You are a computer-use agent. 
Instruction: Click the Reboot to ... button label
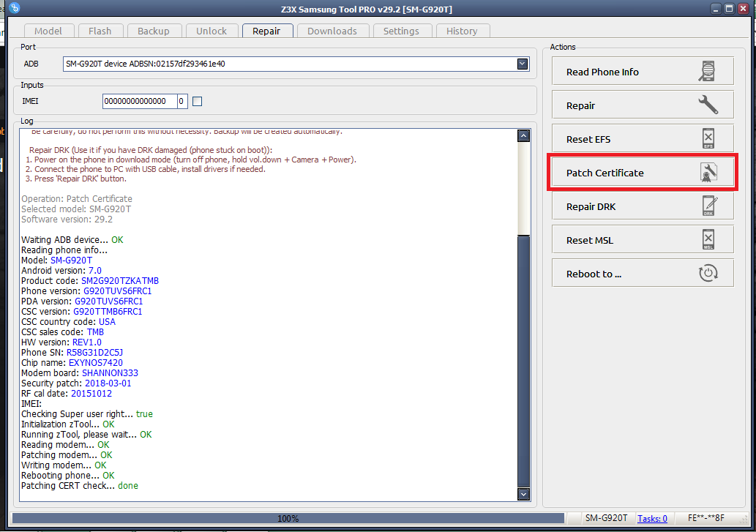[x=594, y=274]
